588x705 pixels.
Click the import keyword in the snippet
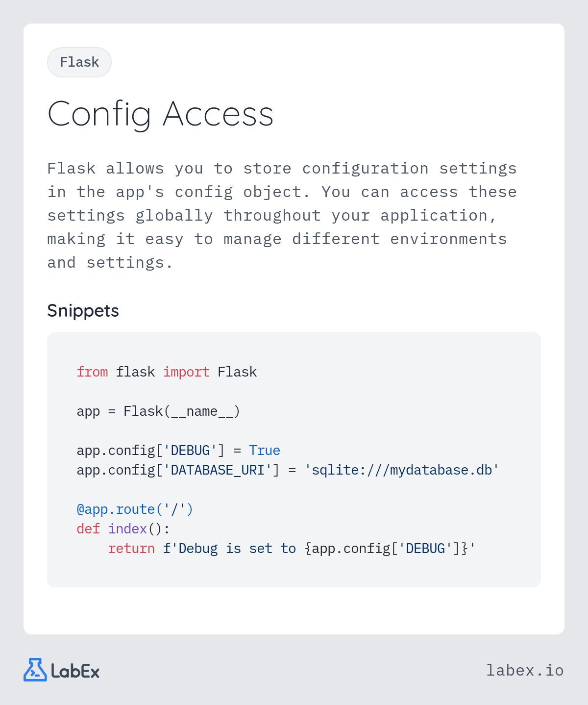point(186,372)
